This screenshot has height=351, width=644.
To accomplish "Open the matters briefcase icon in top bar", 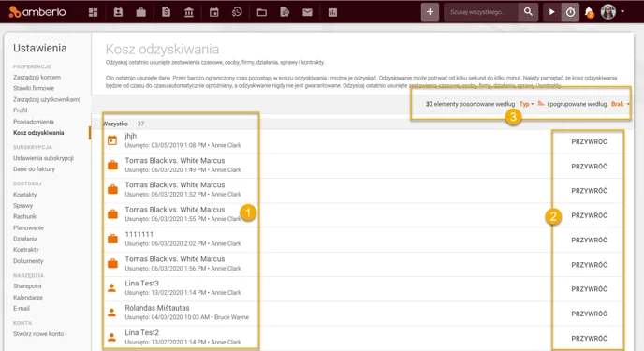I will pos(140,12).
